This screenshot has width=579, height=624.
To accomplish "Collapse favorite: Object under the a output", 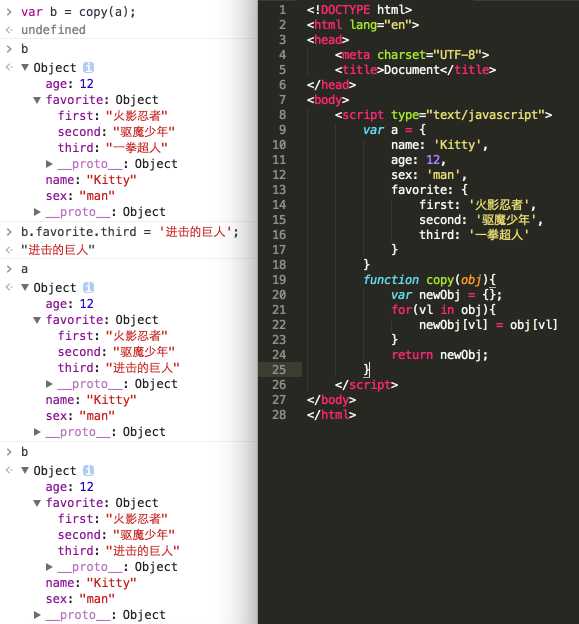I will click(37, 320).
